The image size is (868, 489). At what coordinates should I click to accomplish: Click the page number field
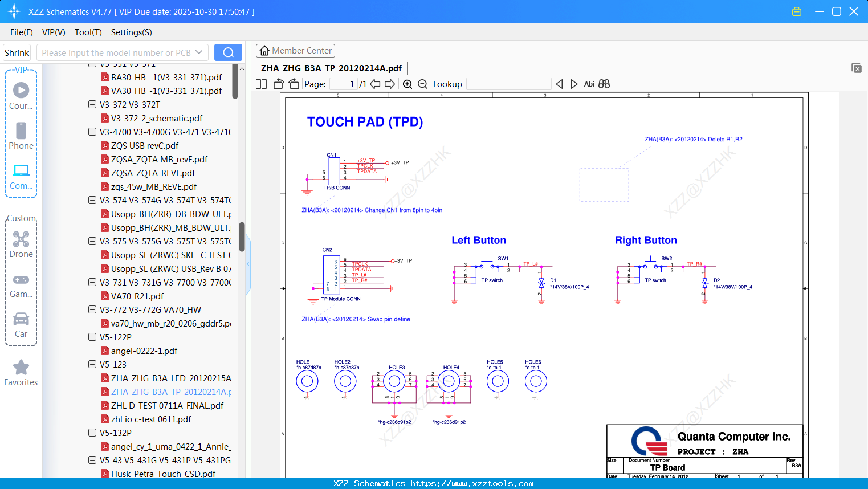pos(343,84)
